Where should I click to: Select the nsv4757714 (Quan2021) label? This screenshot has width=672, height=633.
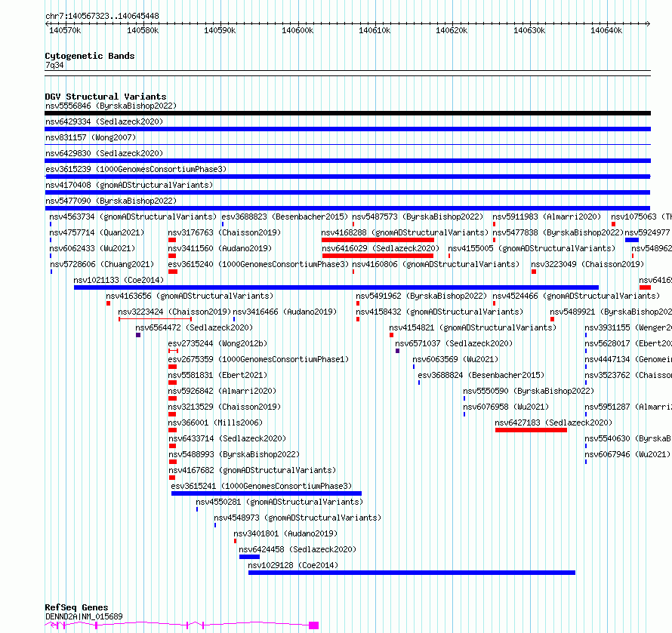click(x=97, y=232)
